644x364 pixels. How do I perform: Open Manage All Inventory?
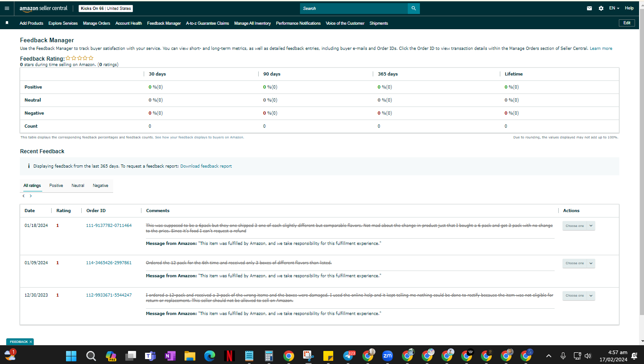coord(252,23)
